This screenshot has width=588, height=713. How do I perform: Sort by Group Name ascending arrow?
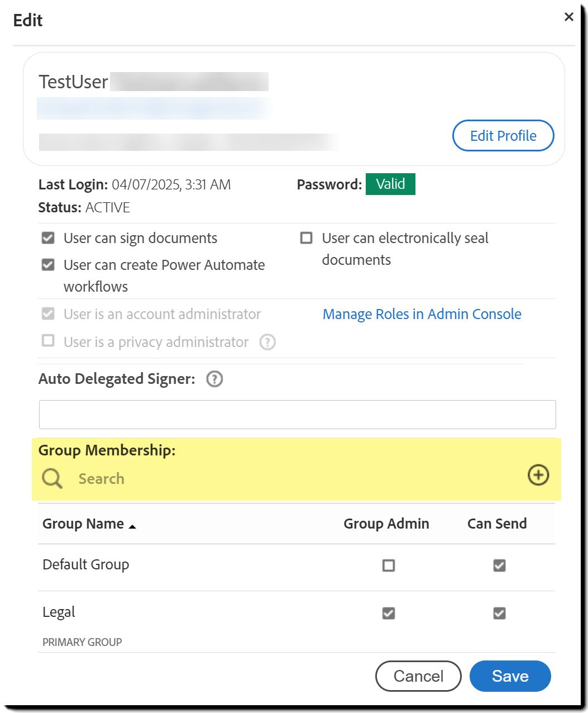[x=132, y=526]
